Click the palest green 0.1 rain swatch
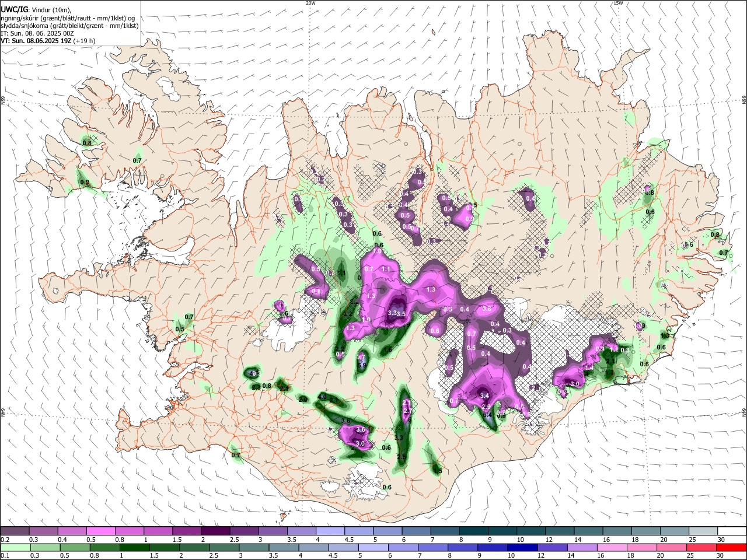This screenshot has width=747, height=560. pyautogui.click(x=15, y=548)
